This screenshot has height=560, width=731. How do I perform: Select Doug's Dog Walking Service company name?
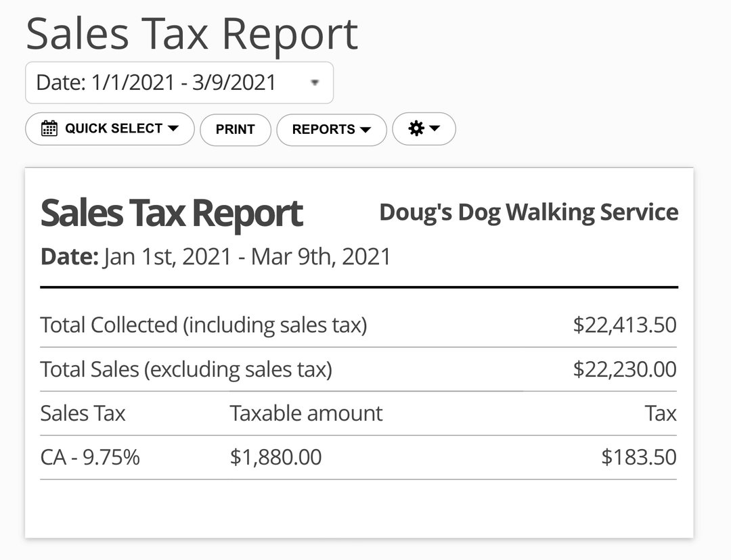(529, 212)
